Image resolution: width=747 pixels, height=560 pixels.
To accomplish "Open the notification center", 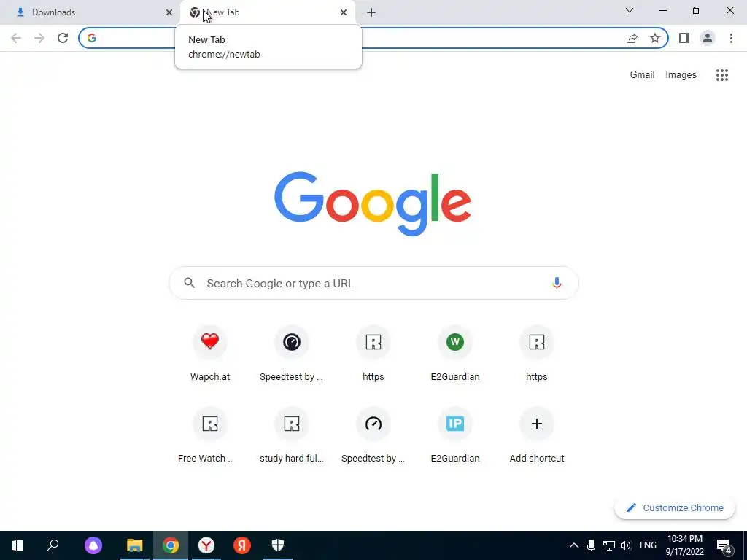I will click(x=724, y=546).
